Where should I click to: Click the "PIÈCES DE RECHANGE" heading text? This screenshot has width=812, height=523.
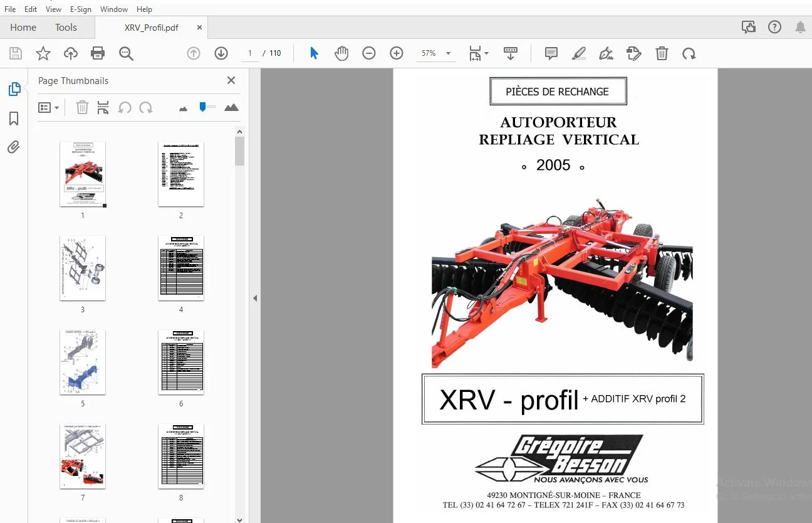(x=558, y=92)
